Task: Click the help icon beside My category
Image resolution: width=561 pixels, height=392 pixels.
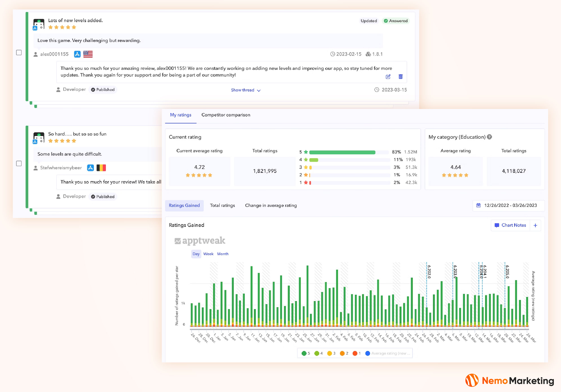Action: (489, 137)
